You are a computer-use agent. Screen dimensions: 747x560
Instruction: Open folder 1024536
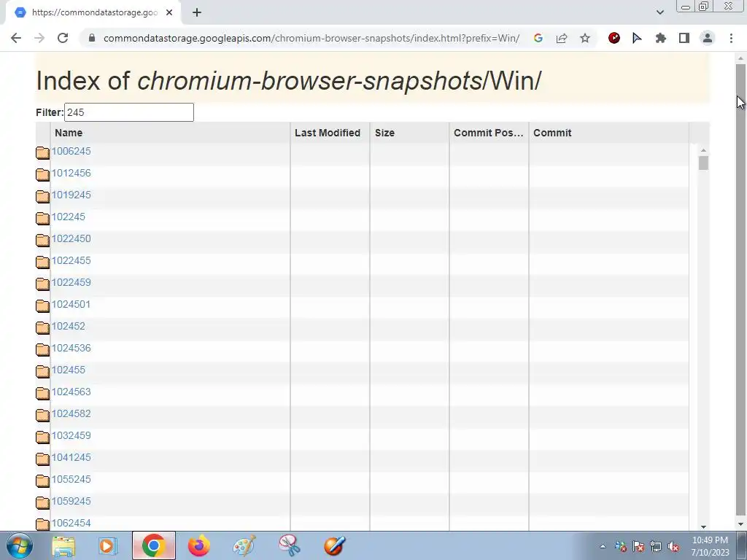[x=71, y=349]
